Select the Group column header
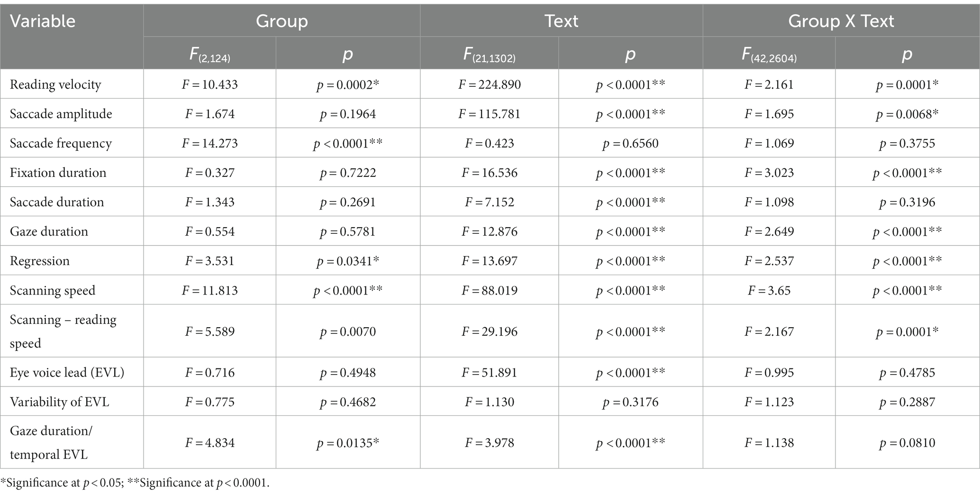Image resolution: width=980 pixels, height=496 pixels. (x=282, y=21)
